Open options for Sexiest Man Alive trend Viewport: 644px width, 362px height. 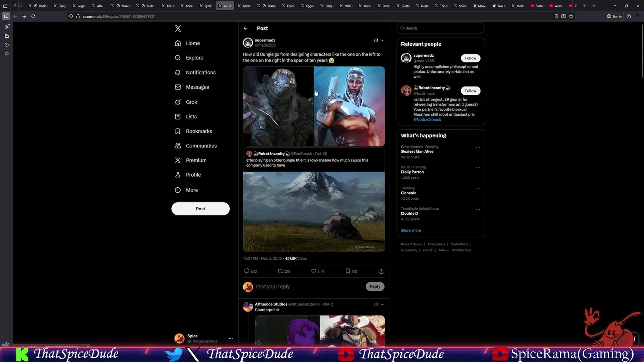pyautogui.click(x=478, y=147)
